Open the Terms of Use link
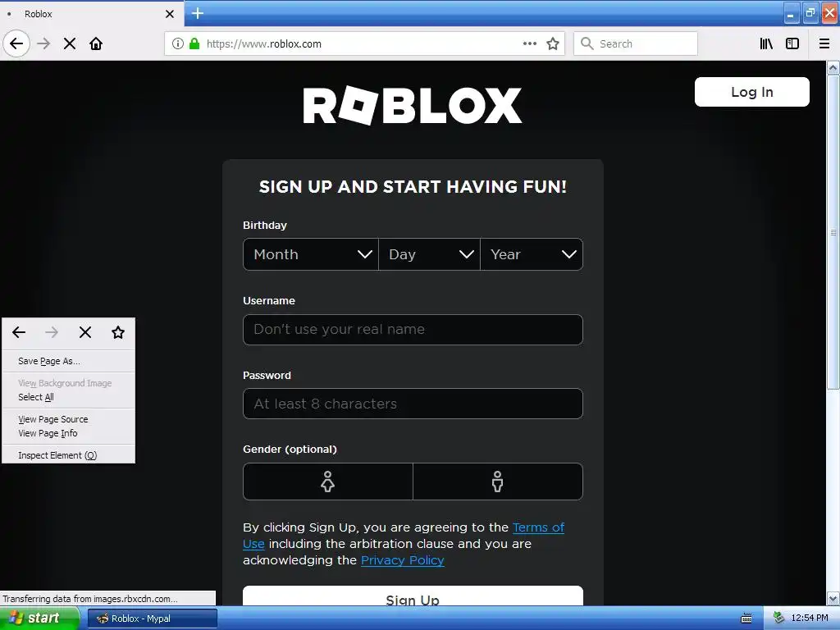Screen dimensions: 840x630 pyautogui.click(x=538, y=527)
